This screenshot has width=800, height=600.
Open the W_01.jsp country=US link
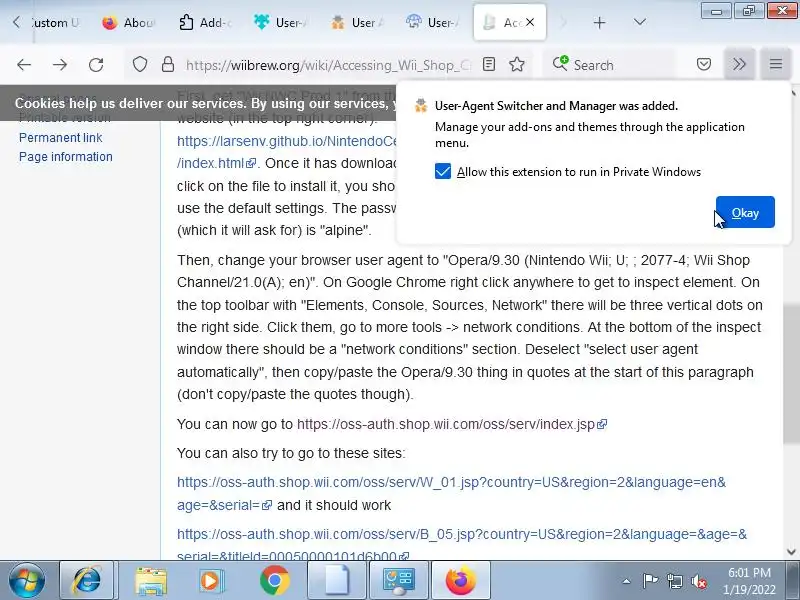click(x=452, y=482)
